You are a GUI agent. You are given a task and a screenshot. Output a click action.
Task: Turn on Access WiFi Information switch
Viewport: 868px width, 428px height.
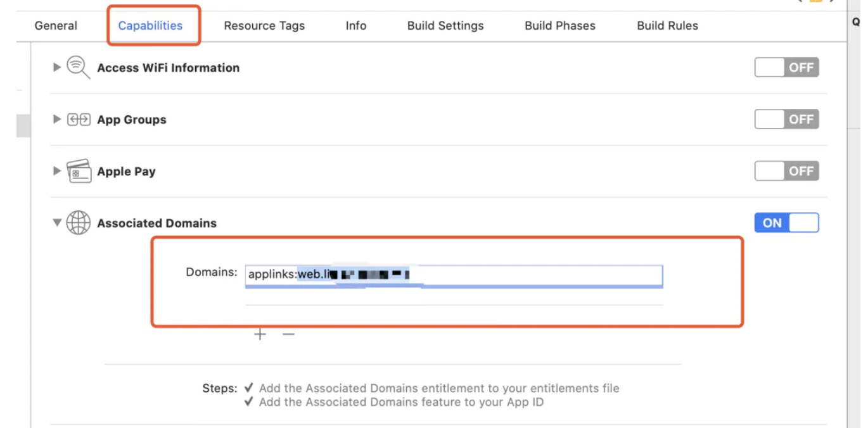pyautogui.click(x=786, y=67)
